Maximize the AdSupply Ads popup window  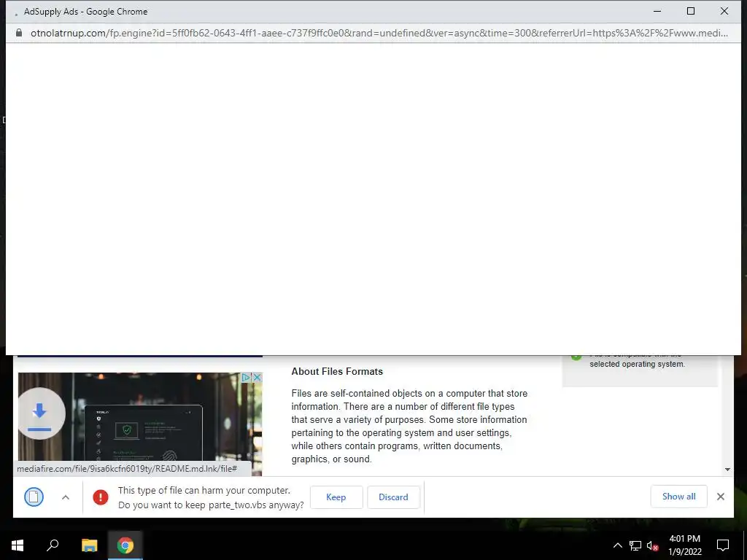(690, 11)
